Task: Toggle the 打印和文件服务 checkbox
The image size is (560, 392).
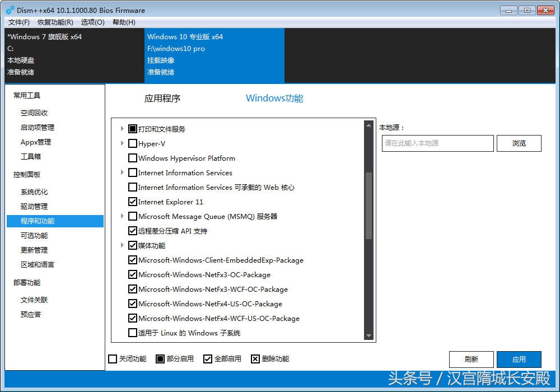Action: pyautogui.click(x=133, y=129)
